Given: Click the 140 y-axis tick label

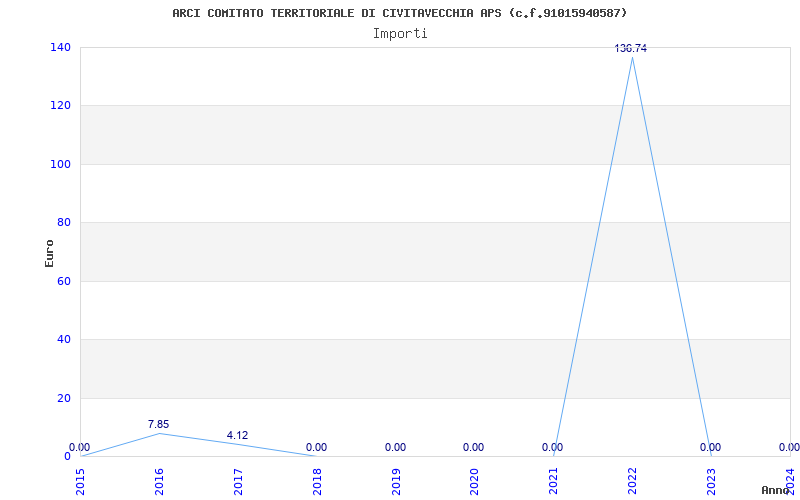Looking at the screenshot, I should coord(60,47).
